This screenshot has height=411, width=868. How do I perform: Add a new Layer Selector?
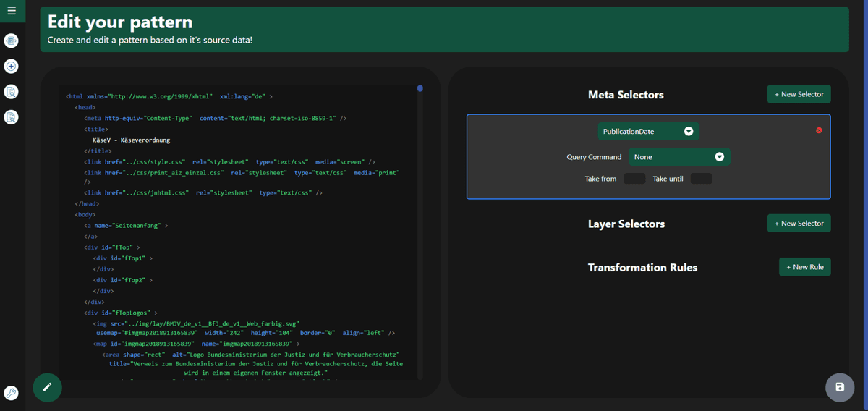(x=799, y=223)
